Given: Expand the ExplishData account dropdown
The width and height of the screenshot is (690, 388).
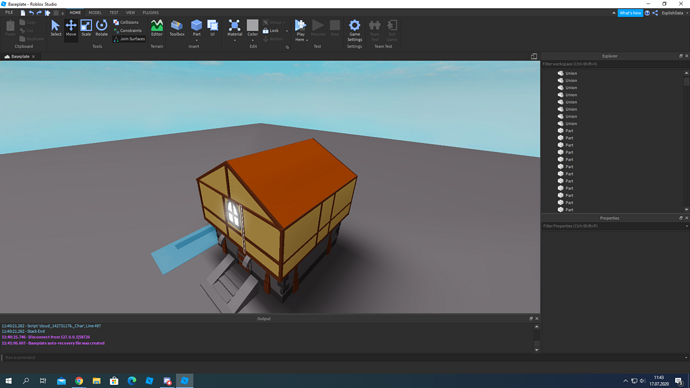Looking at the screenshot, I should [x=687, y=13].
